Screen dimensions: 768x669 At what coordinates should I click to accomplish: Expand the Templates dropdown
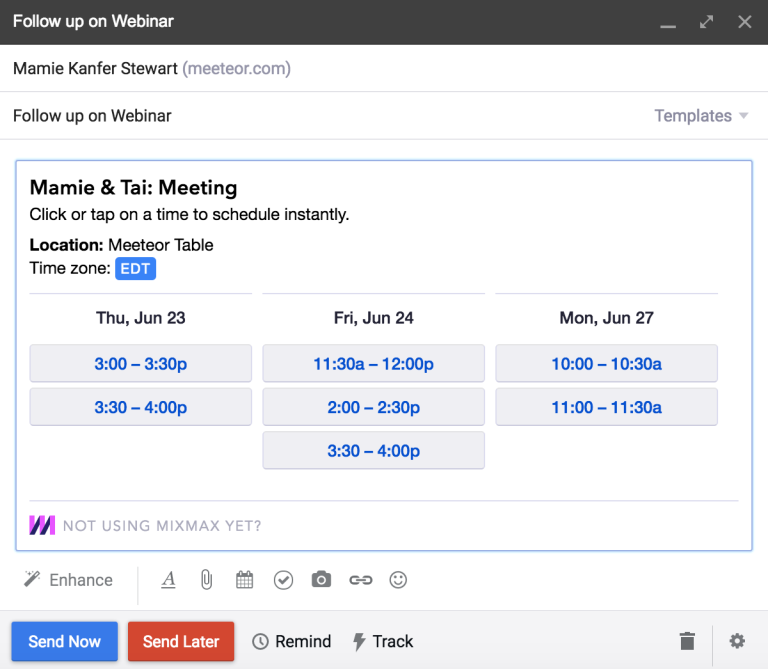point(701,116)
